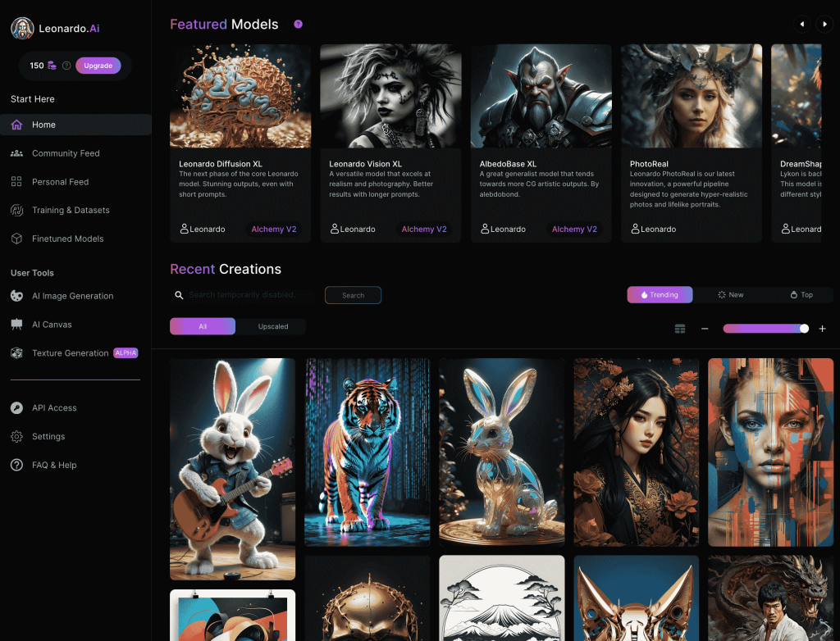Screen dimensions: 840x641
Task: Click the Leonardo Vision XL title
Action: pos(365,164)
